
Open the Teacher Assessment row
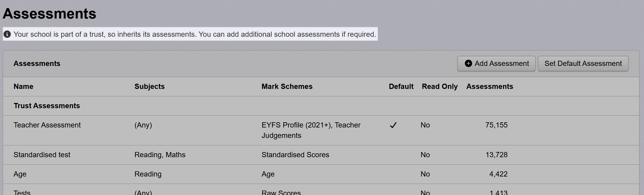tap(47, 125)
